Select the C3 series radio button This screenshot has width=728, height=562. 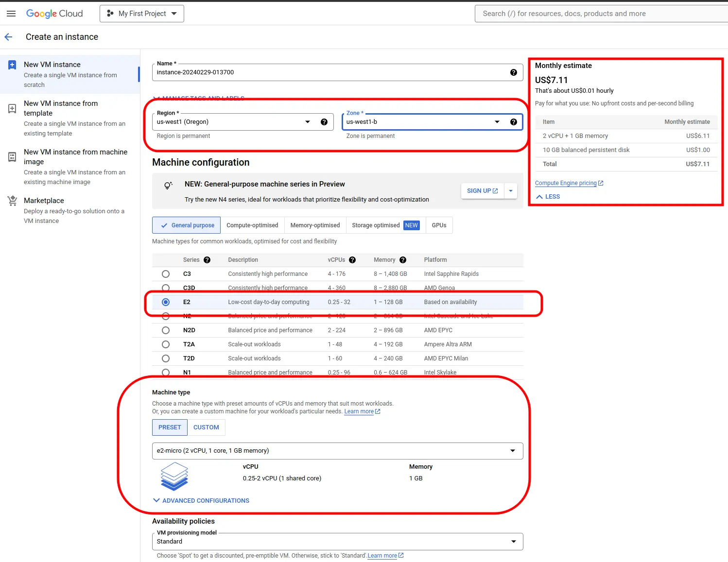[166, 274]
